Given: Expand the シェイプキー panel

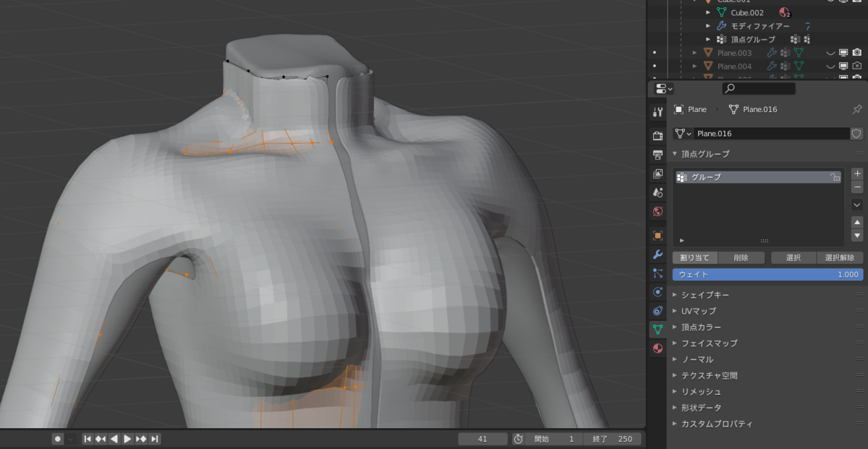Looking at the screenshot, I should pyautogui.click(x=675, y=295).
